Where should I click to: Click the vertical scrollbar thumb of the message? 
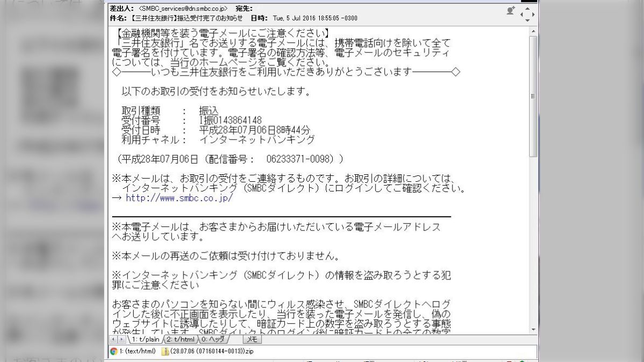click(533, 95)
